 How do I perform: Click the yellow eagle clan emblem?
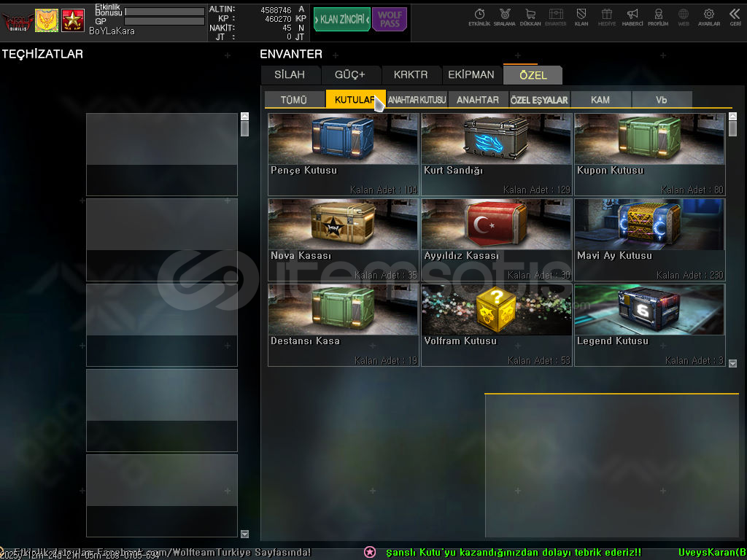pos(47,20)
